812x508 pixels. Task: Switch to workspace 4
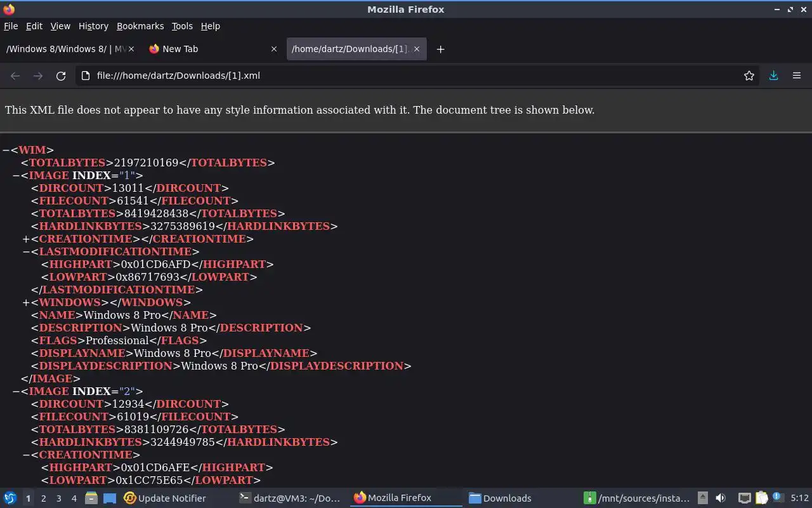tap(74, 498)
